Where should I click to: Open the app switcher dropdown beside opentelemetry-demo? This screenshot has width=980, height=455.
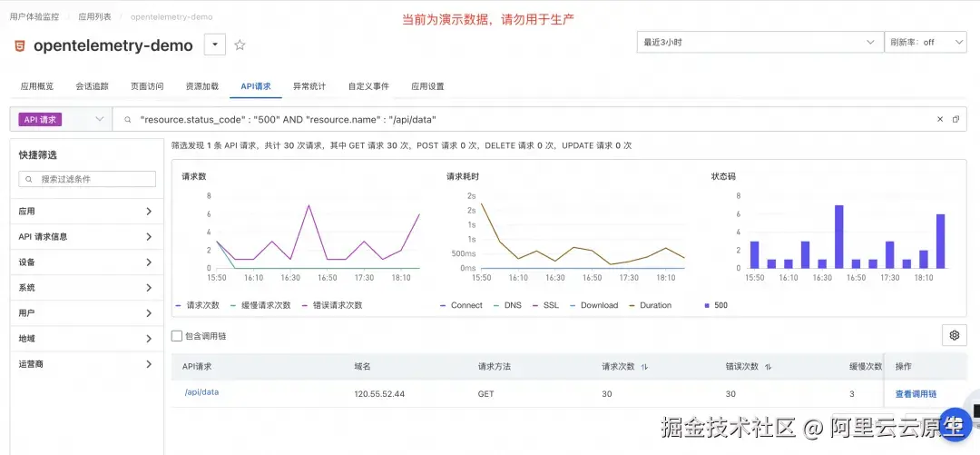[x=215, y=45]
